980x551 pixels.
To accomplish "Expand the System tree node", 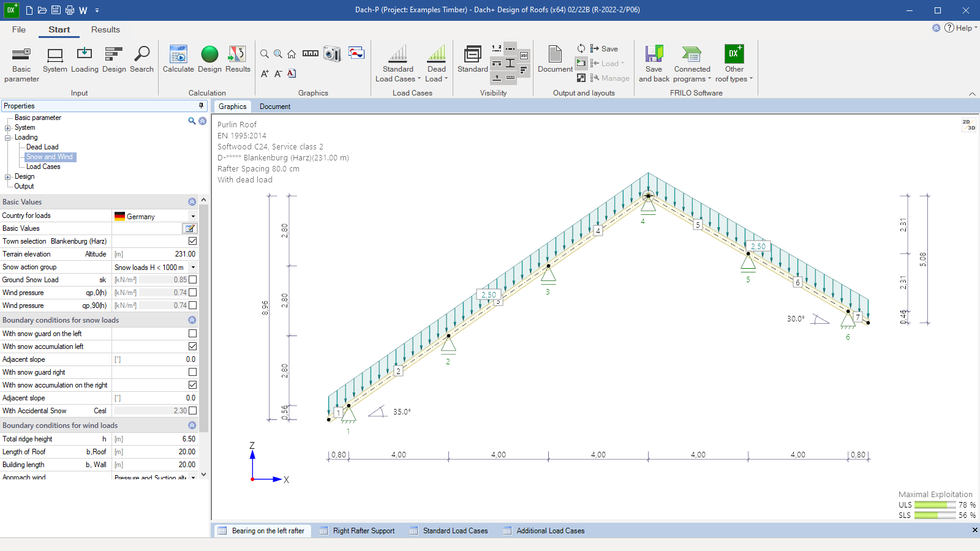I will 8,128.
